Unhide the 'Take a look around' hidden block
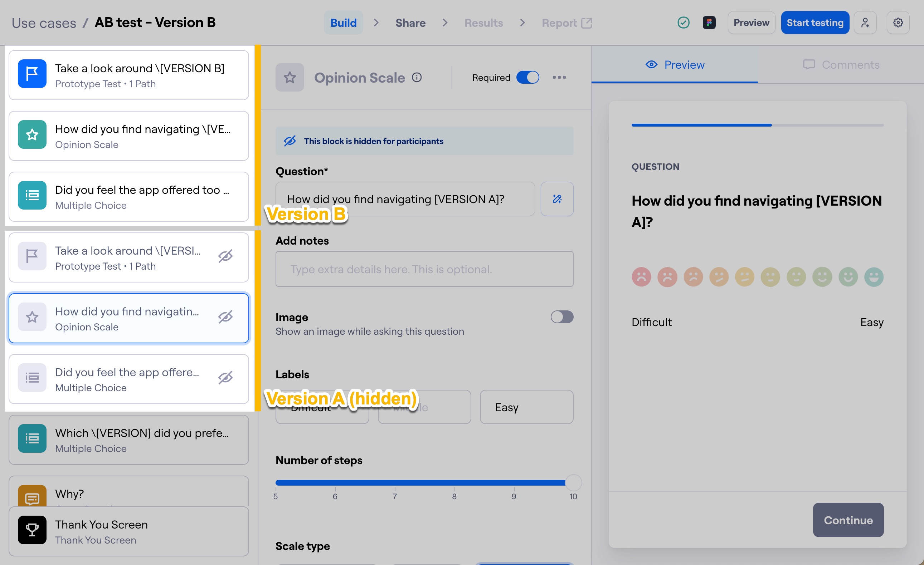The width and height of the screenshot is (924, 565). coord(225,256)
